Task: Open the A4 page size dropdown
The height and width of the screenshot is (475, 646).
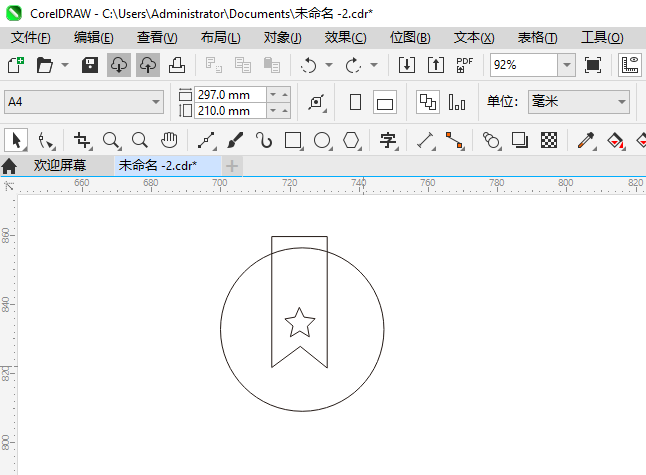Action: pos(84,102)
